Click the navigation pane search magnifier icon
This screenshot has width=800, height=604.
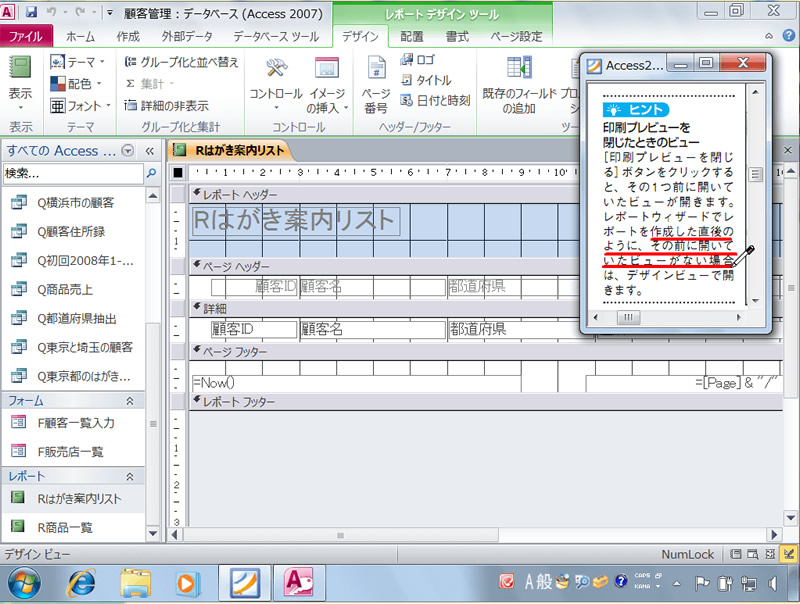151,173
